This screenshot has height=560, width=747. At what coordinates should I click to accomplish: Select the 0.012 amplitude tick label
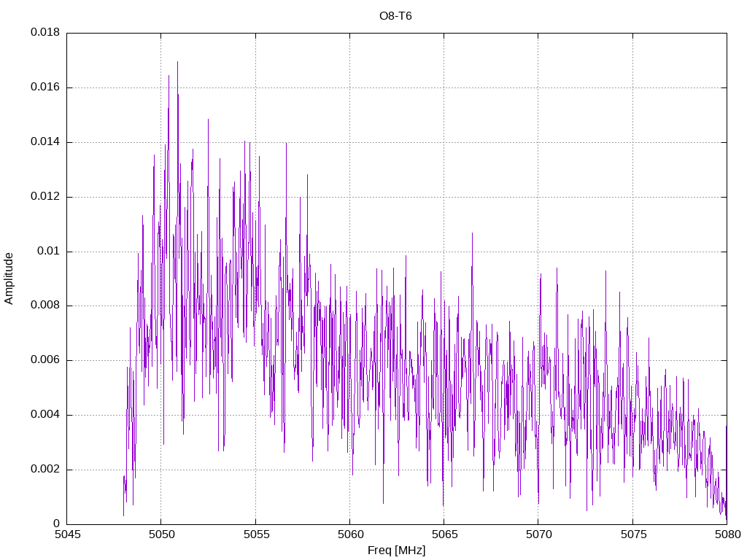(x=44, y=197)
